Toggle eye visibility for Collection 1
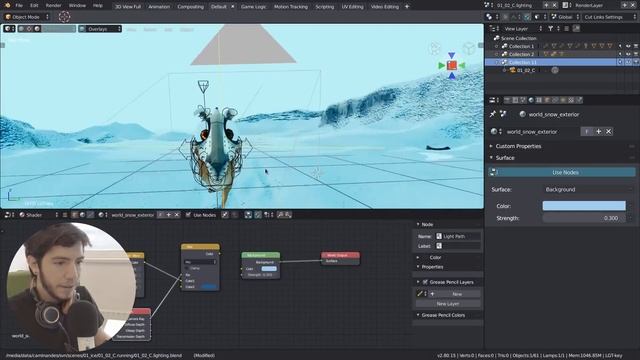This screenshot has width=640, height=360. coord(628,46)
